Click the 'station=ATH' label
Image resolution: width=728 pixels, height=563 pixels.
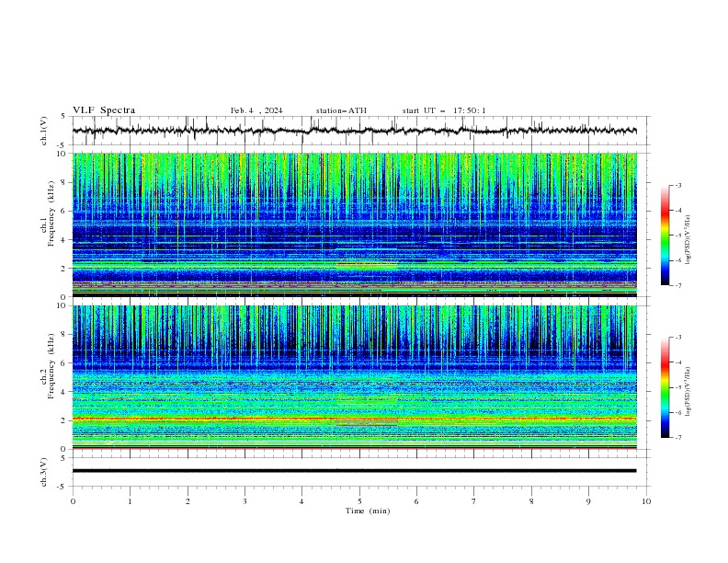click(341, 110)
